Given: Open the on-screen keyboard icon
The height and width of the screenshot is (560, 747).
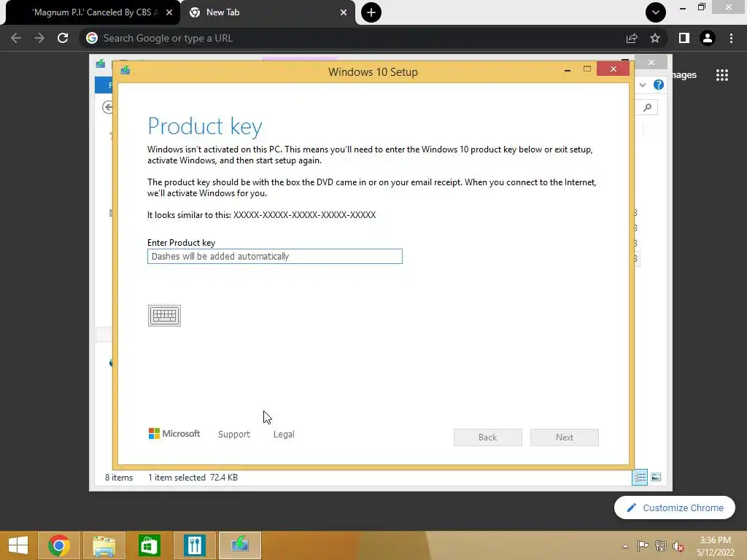Looking at the screenshot, I should (164, 316).
